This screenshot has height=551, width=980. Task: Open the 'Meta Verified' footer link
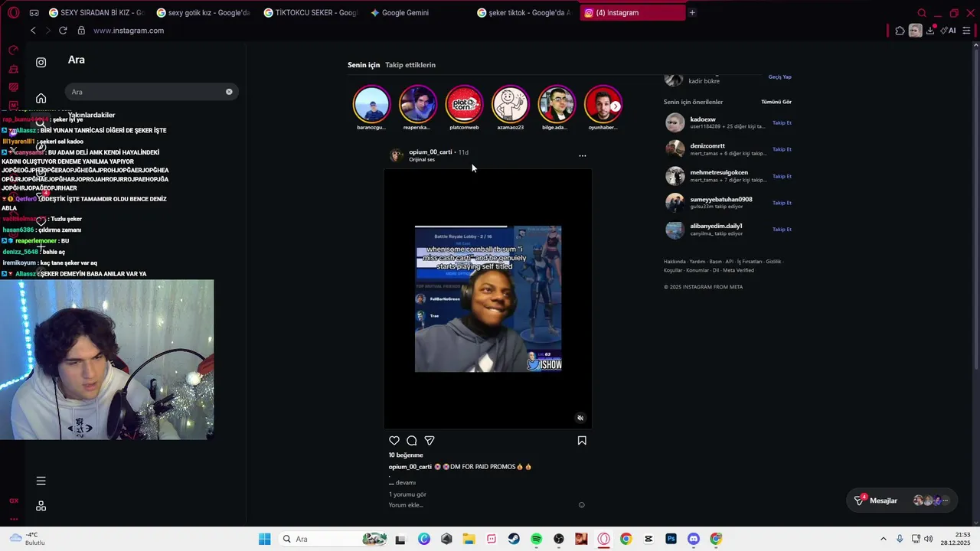[739, 270]
